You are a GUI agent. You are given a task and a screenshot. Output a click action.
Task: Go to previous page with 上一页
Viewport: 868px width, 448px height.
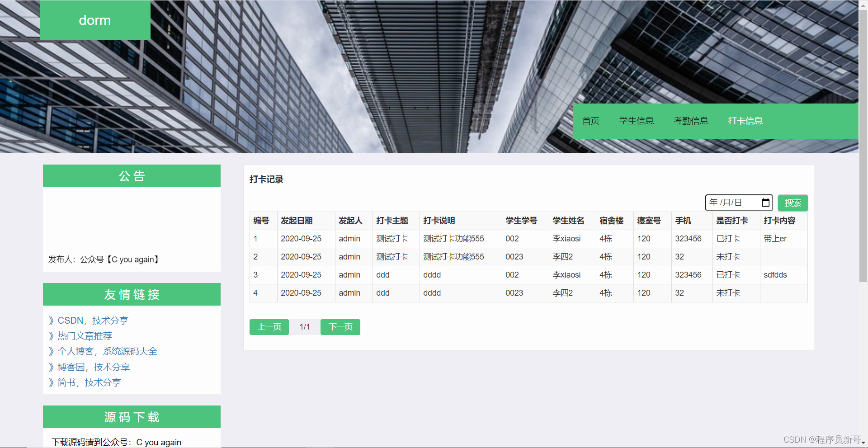(269, 327)
